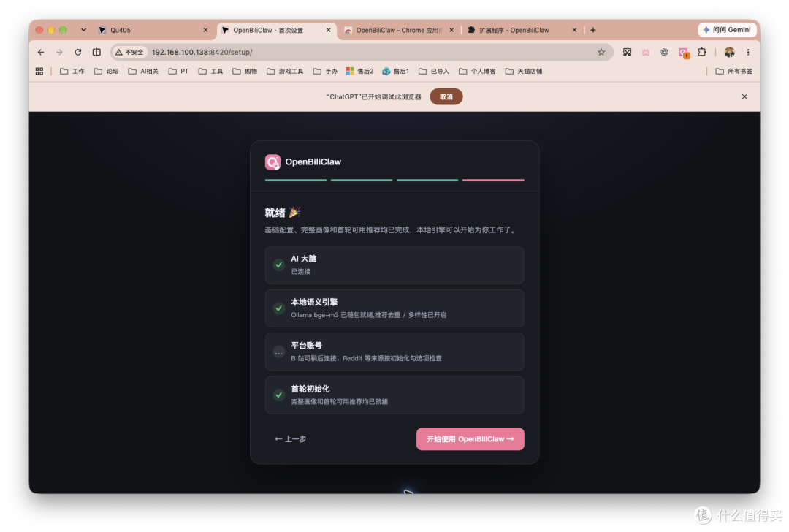Screen dimensions: 789x532
Task: Open the 售后1 bookmark
Action: click(x=395, y=72)
